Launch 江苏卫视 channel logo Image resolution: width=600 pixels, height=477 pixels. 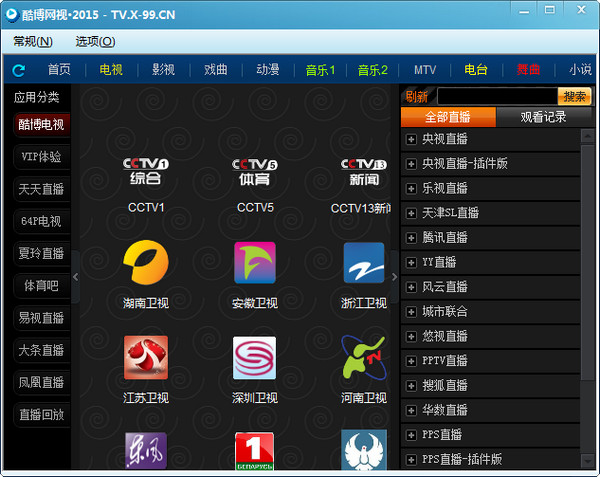pos(146,357)
